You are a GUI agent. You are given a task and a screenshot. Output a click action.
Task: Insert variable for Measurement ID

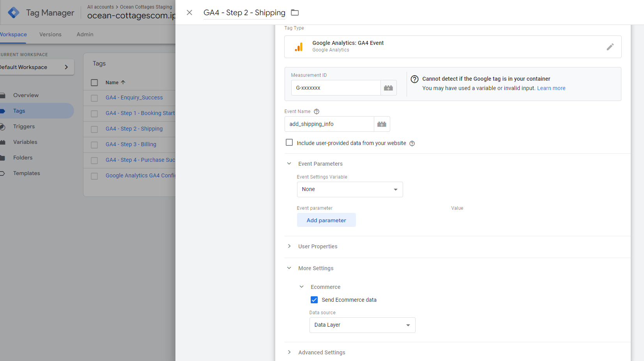389,88
